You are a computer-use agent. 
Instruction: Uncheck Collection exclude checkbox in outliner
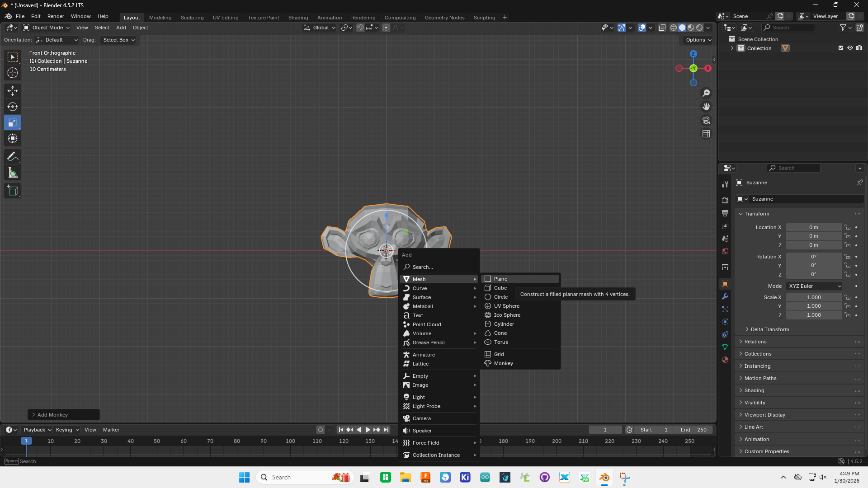841,48
